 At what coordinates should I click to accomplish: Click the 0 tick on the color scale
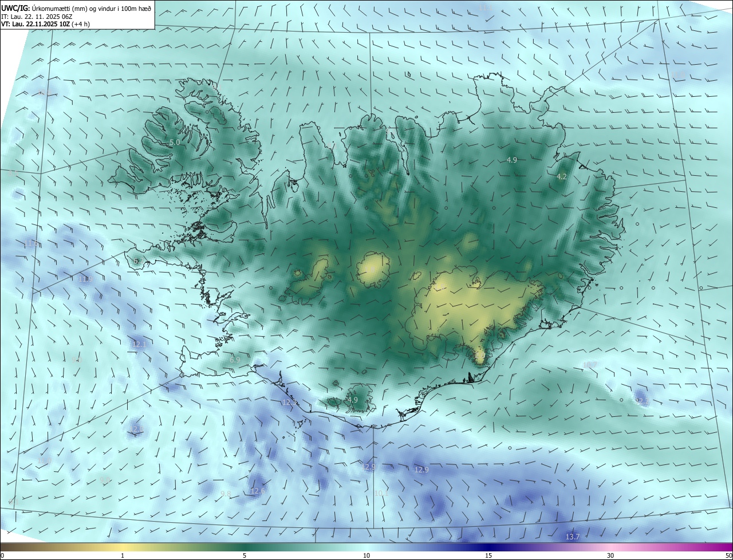click(2, 555)
